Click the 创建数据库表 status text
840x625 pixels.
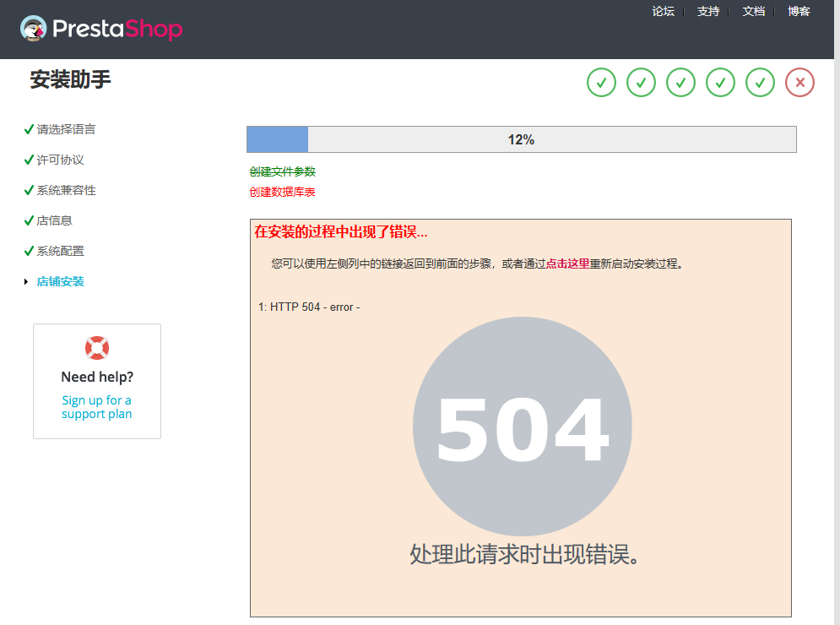coord(282,192)
